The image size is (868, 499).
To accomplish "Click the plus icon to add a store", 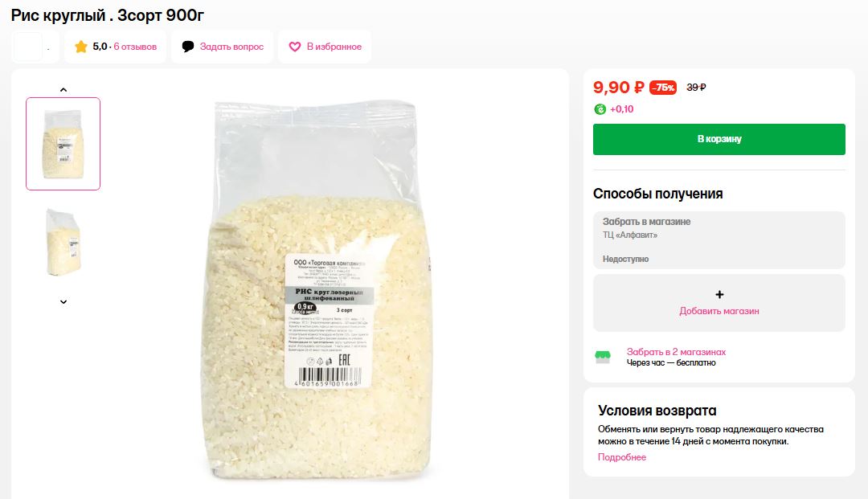I will (719, 295).
